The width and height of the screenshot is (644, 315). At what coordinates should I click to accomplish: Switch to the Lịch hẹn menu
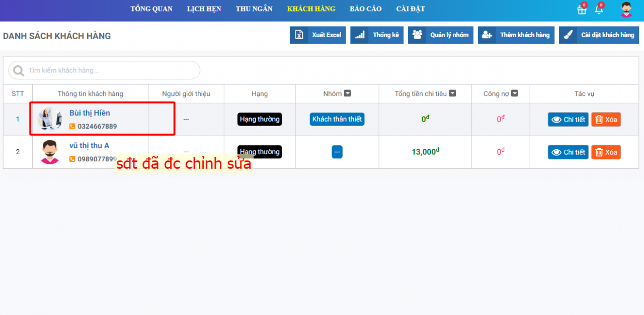(x=204, y=9)
